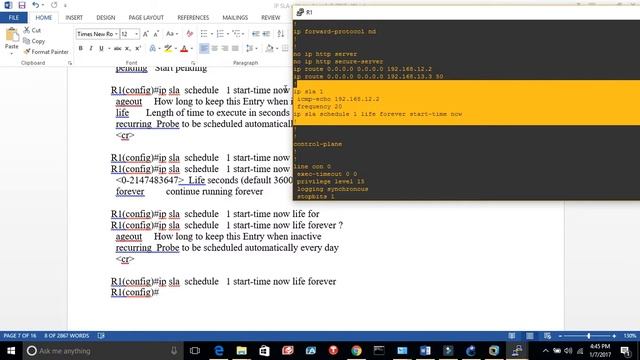This screenshot has height=360, width=640.
Task: Center align the text
Action: point(215,49)
